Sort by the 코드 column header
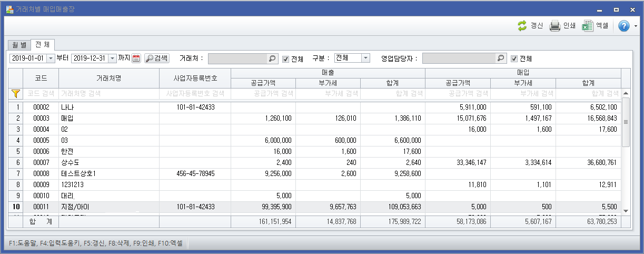This screenshot has width=644, height=254. point(41,78)
